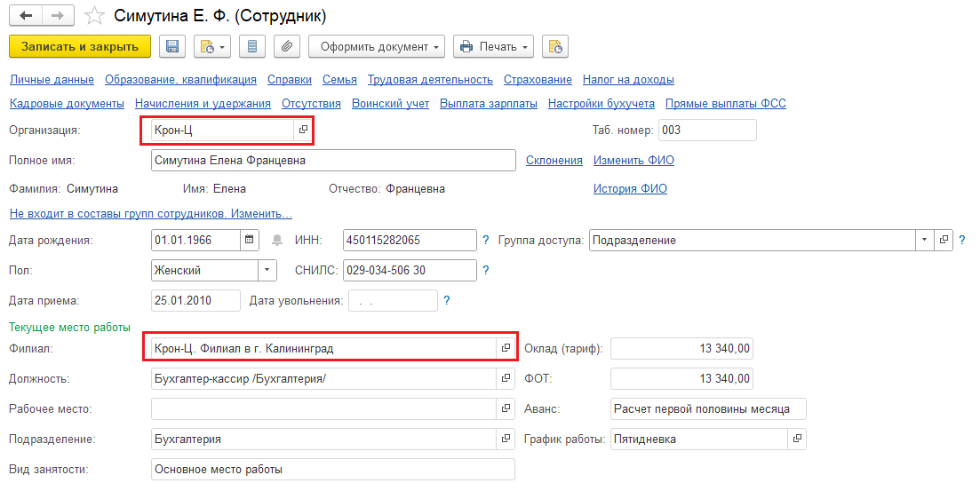Add employee card to favorites star
This screenshot has width=980, height=483.
(93, 16)
